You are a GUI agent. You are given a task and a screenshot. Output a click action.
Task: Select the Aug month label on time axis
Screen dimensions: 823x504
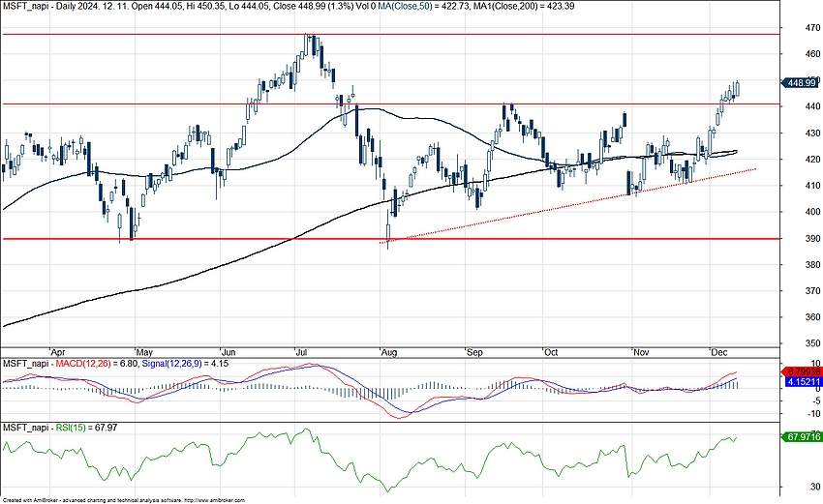[x=389, y=352]
